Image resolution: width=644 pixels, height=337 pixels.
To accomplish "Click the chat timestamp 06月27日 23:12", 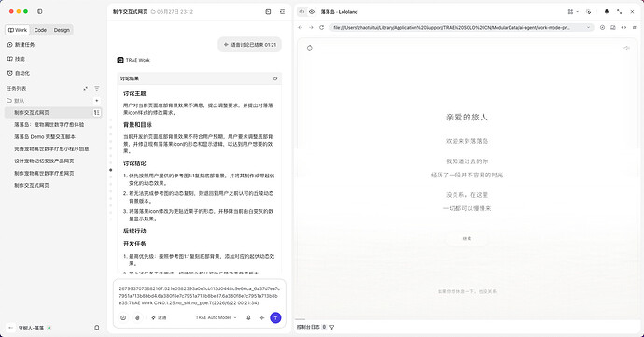I will [x=172, y=12].
